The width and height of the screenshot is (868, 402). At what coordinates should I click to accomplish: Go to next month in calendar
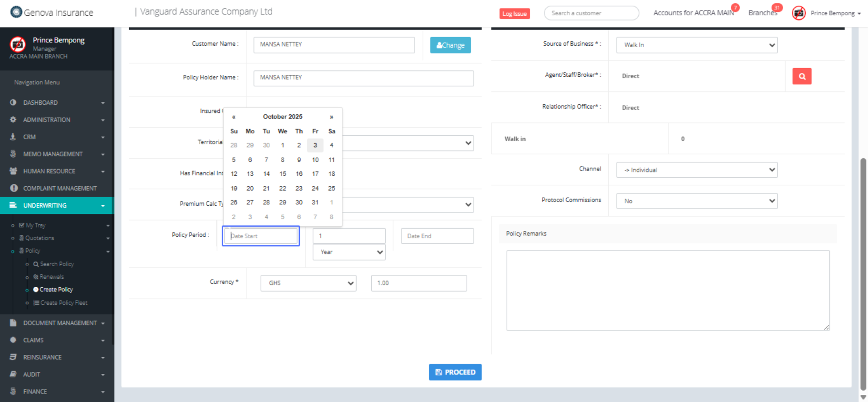tap(331, 117)
